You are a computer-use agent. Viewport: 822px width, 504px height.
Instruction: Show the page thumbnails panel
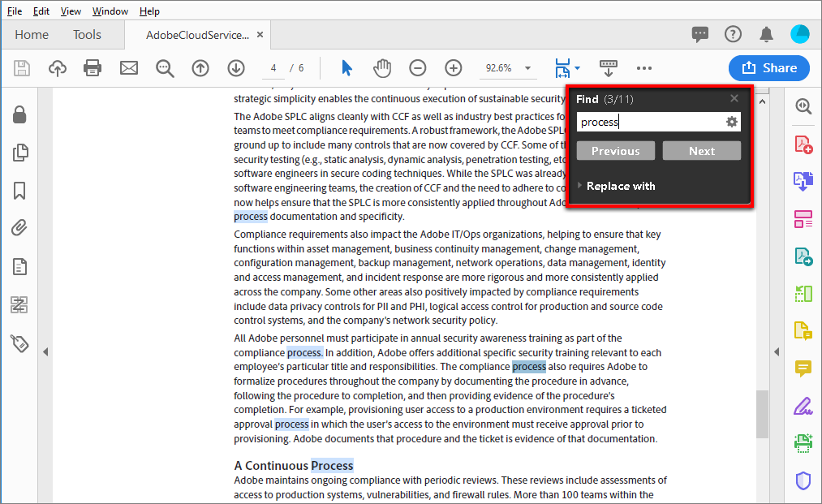click(x=20, y=153)
